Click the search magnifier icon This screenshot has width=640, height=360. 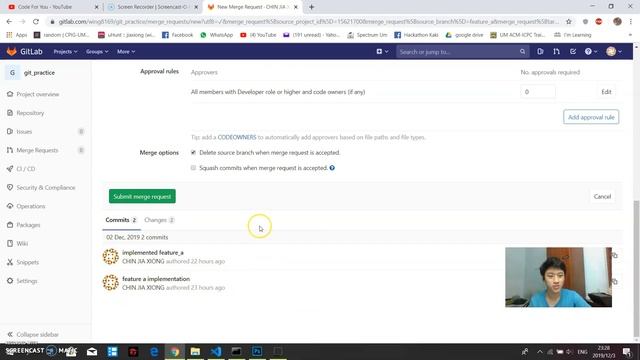pos(522,52)
